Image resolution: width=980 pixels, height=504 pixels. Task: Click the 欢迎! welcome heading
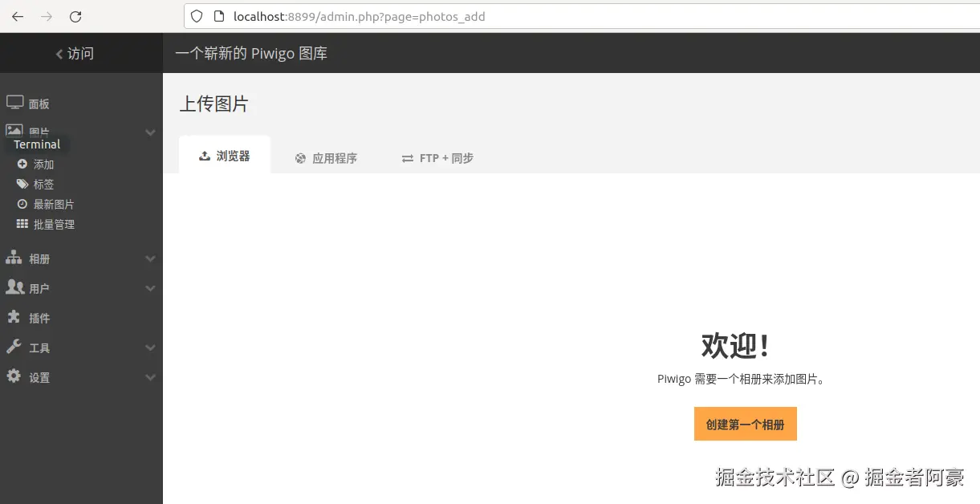(736, 346)
